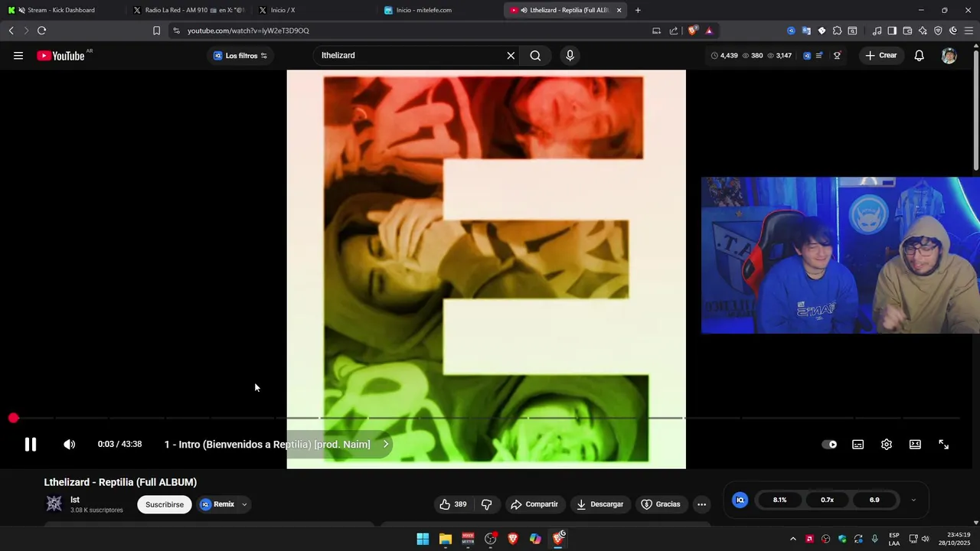This screenshot has height=551, width=980.
Task: Go to the YouTube home logo
Action: point(60,56)
